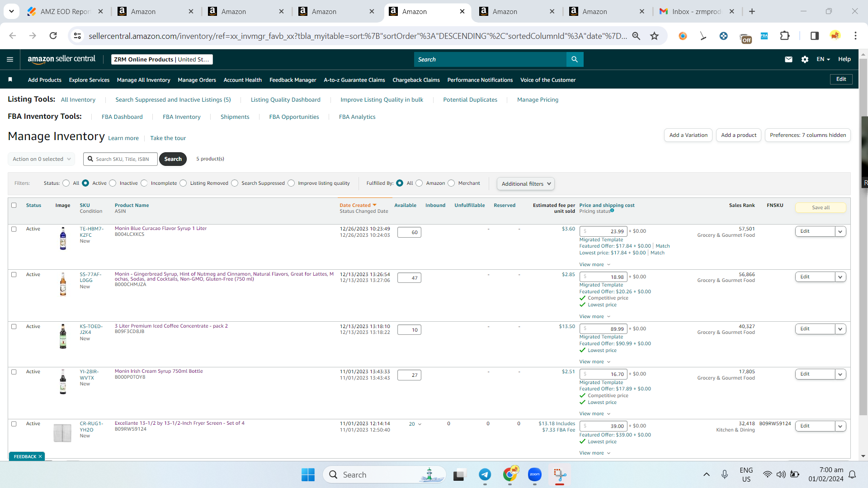Expand available quantity 20 dropdown for Fryer Screen

pyautogui.click(x=415, y=424)
